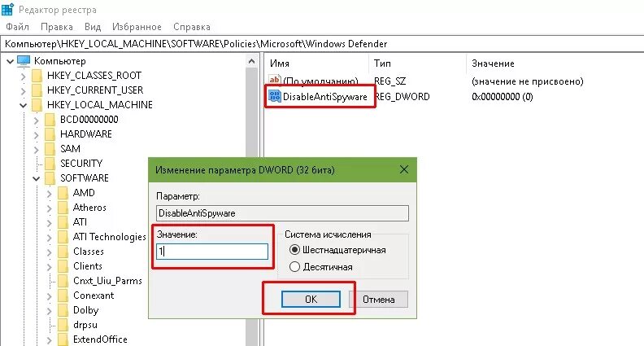The height and width of the screenshot is (346, 644).
Task: Select the Компьютер computer icon in tree
Action: tap(24, 61)
